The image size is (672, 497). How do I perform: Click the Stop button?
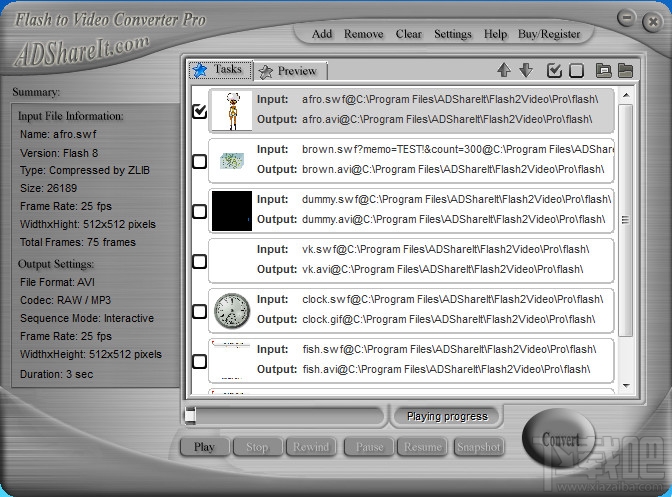pyautogui.click(x=257, y=447)
